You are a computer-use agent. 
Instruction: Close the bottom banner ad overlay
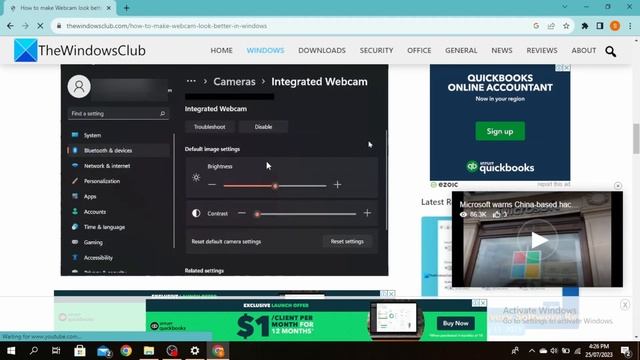[x=624, y=305]
